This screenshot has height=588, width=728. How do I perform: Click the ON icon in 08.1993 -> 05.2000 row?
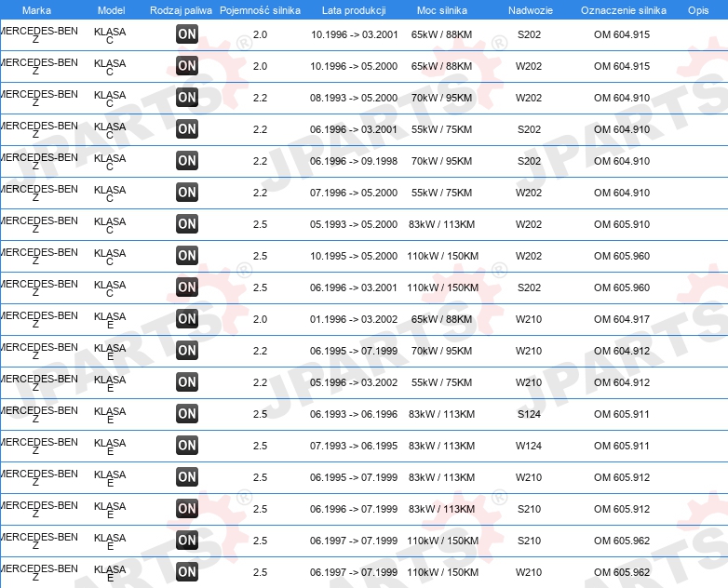click(x=187, y=97)
